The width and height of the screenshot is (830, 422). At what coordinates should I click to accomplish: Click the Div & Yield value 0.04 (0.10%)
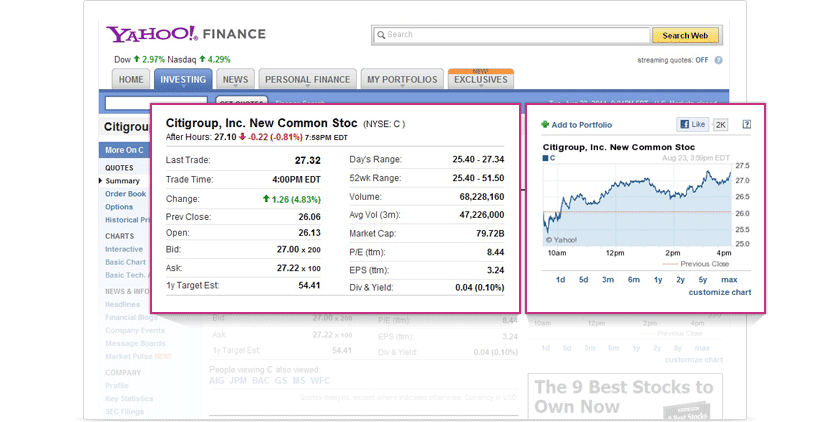click(480, 288)
